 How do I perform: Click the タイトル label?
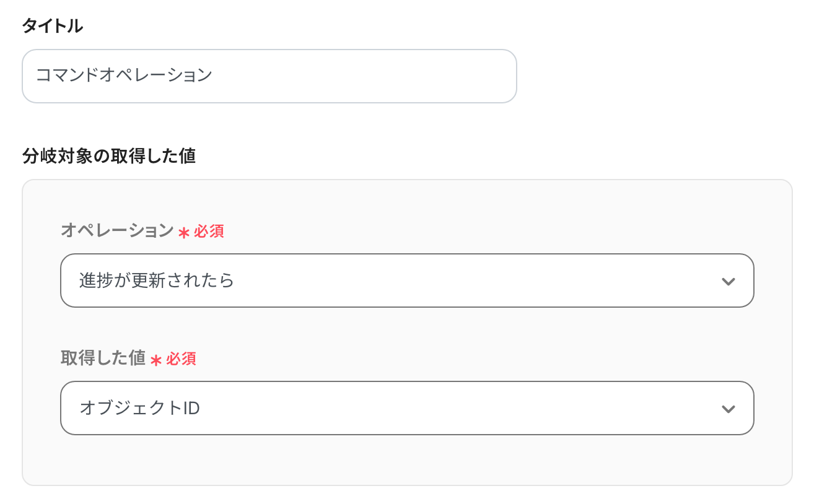pos(52,26)
